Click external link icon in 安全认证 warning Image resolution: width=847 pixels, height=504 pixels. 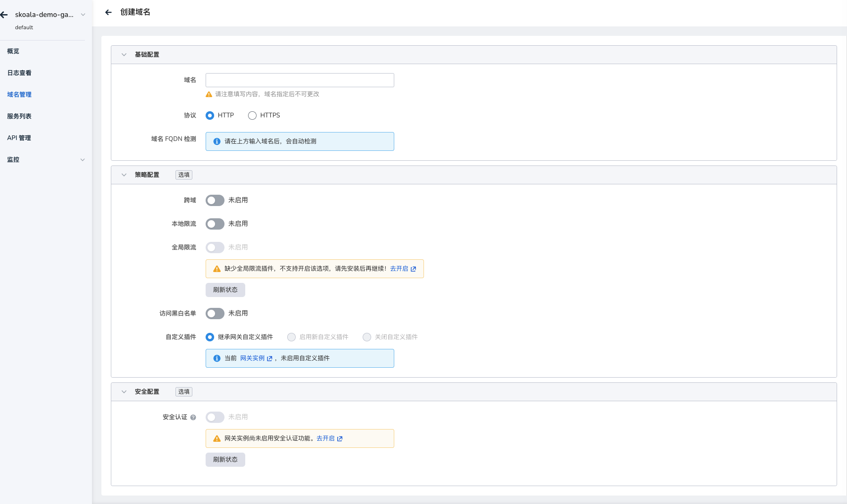coord(340,438)
